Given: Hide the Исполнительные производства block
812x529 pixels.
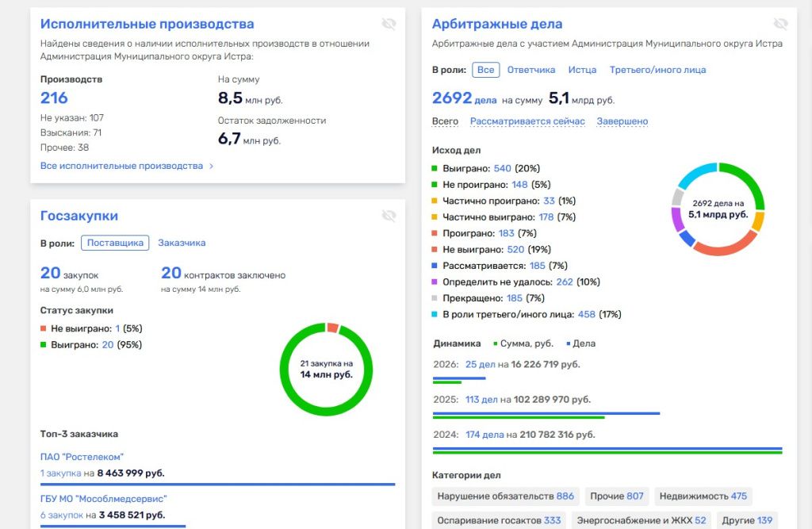Looking at the screenshot, I should [389, 24].
